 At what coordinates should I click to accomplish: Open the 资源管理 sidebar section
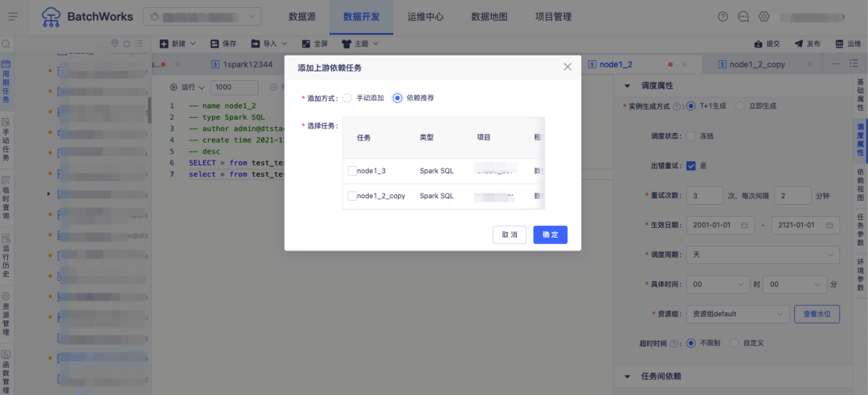point(6,314)
